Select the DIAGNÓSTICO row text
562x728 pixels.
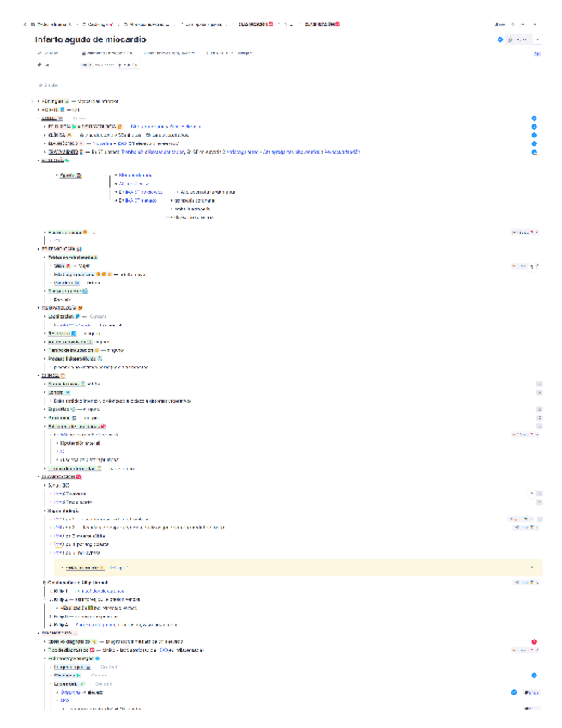114,143
